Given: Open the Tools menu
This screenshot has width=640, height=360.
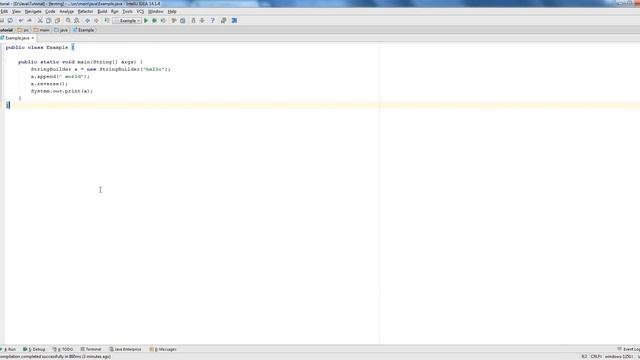Looking at the screenshot, I should pos(127,11).
